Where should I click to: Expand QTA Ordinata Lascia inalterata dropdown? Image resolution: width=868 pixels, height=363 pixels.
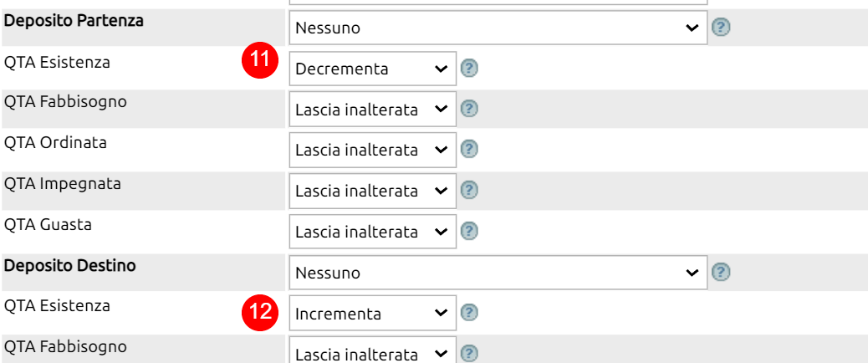point(373,150)
